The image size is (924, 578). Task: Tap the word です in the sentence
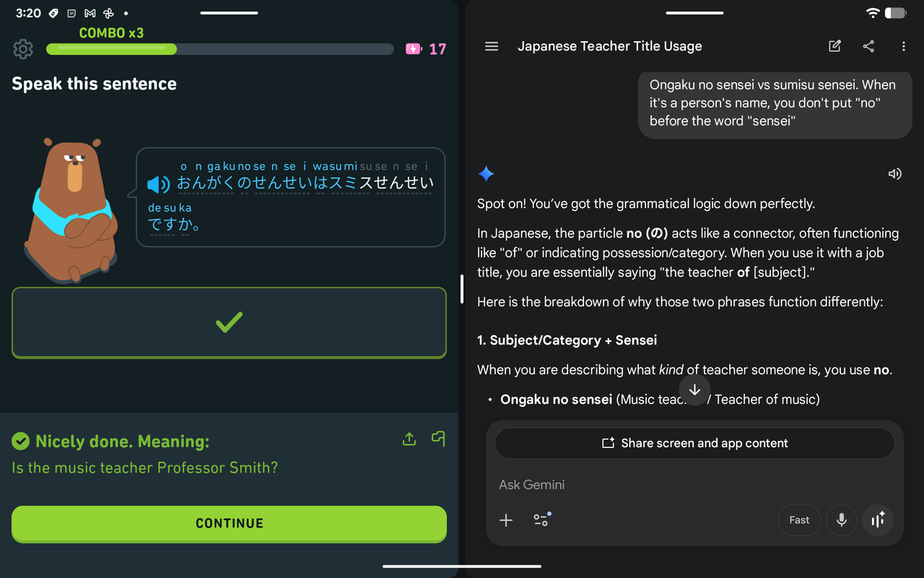tap(162, 225)
